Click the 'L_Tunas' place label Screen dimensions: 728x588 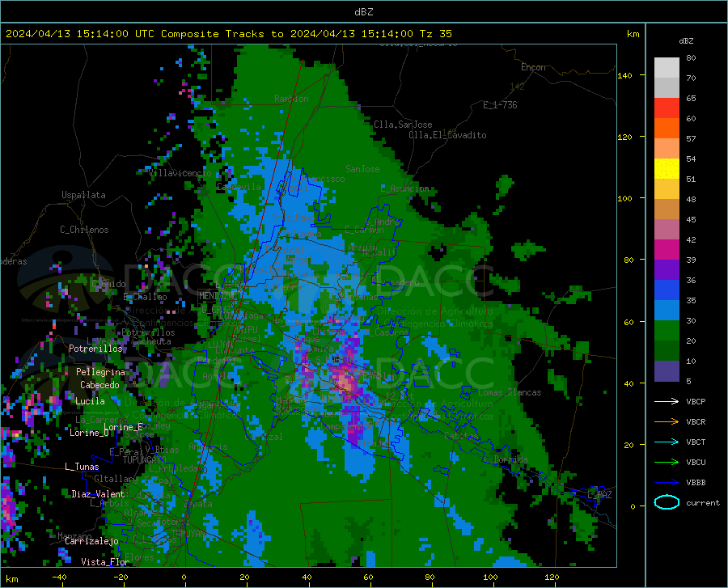[82, 467]
